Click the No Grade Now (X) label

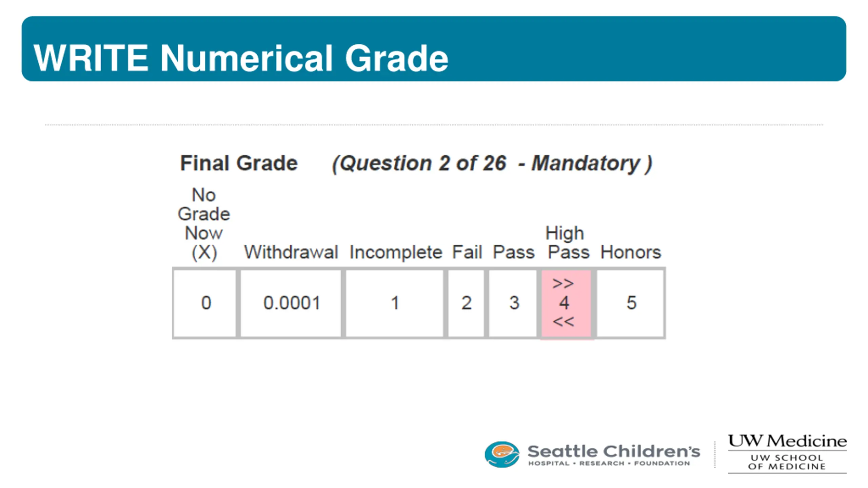[204, 224]
